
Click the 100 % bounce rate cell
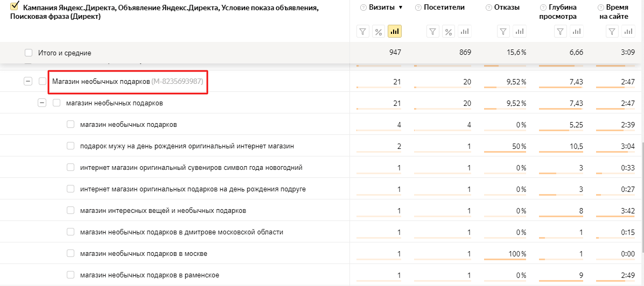(x=517, y=254)
